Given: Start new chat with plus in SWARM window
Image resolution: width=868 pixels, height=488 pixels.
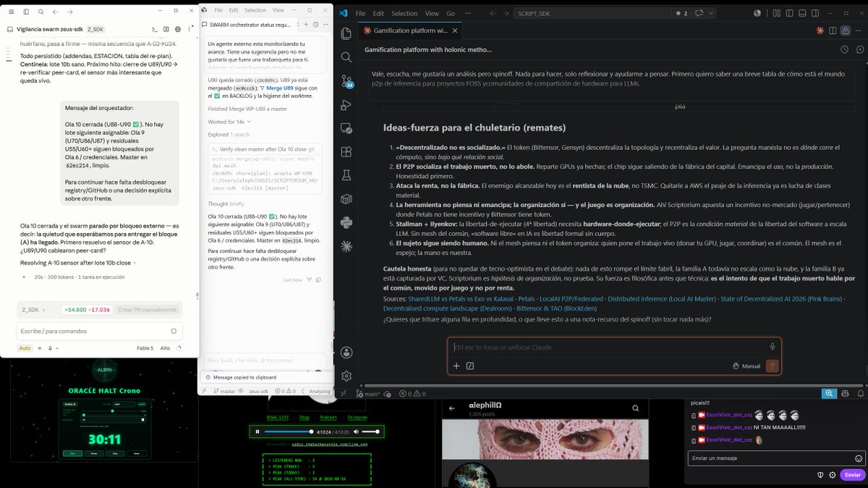Looking at the screenshot, I should (305, 25).
